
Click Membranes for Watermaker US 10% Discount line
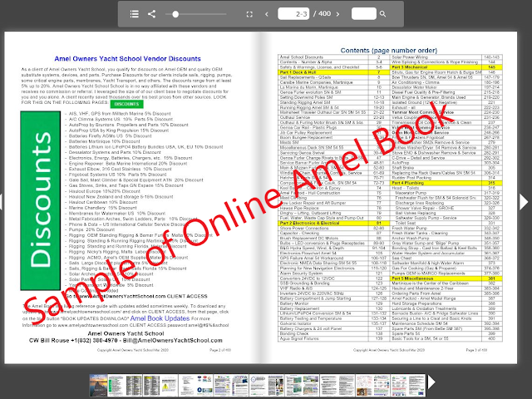click(117, 214)
